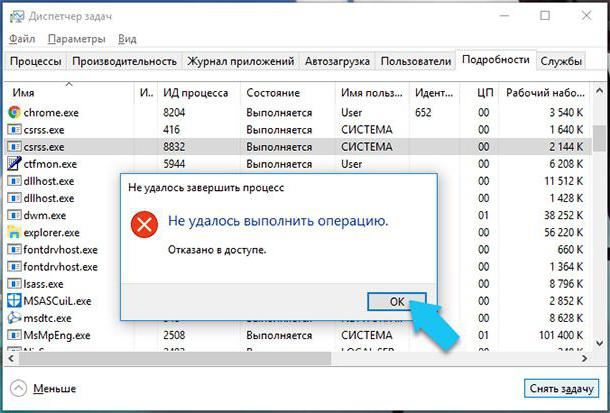Click session identifier 652
Viewport: 610px width, 413px height.
coord(423,112)
